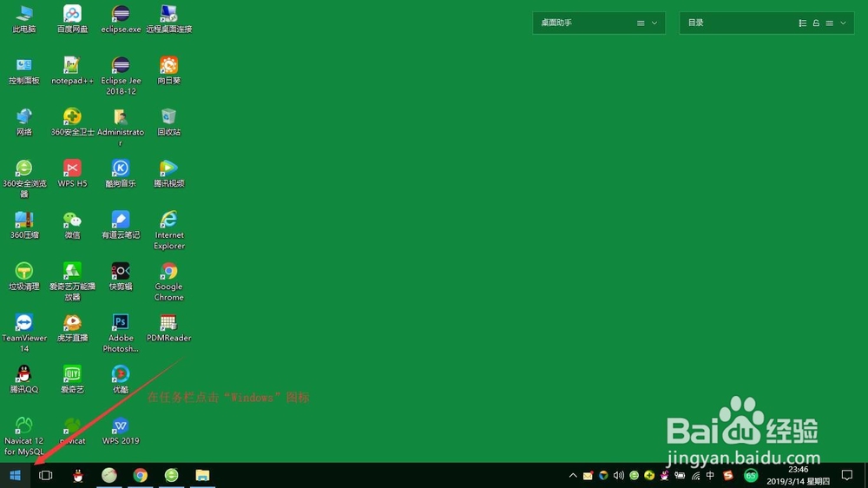Viewport: 868px width, 488px height.
Task: Open the volume speaker tray icon
Action: click(618, 475)
